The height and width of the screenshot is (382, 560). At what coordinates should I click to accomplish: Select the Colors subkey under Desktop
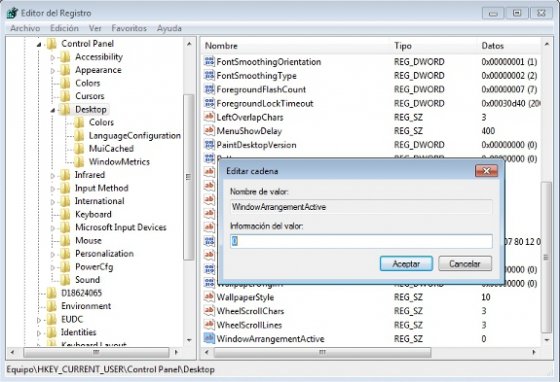101,122
